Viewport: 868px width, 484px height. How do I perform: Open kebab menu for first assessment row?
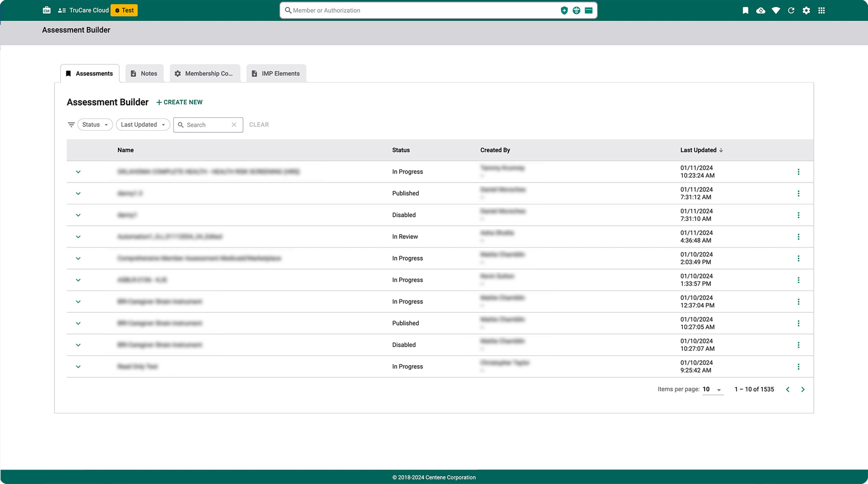(x=798, y=172)
